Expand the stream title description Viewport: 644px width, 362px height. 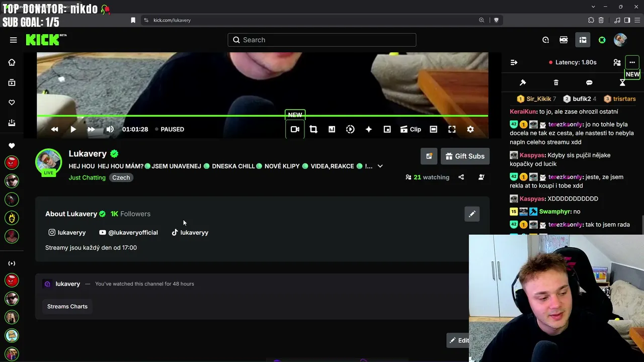point(380,166)
